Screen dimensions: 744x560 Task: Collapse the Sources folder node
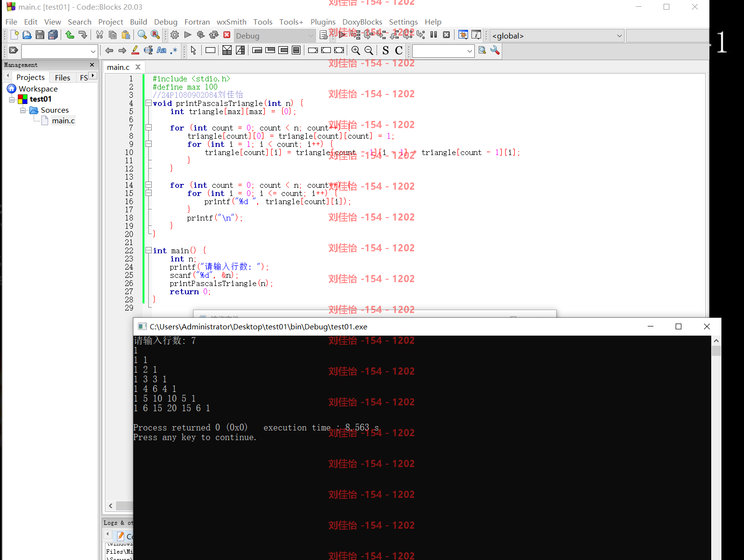tap(23, 110)
